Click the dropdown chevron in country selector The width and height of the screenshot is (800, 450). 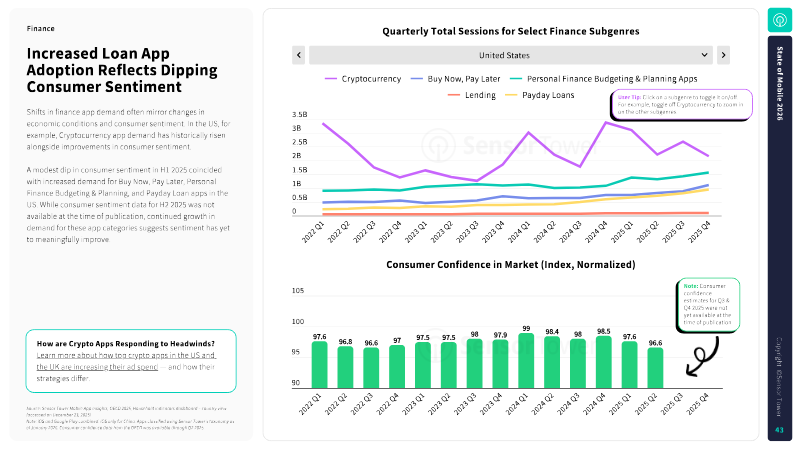(x=704, y=55)
